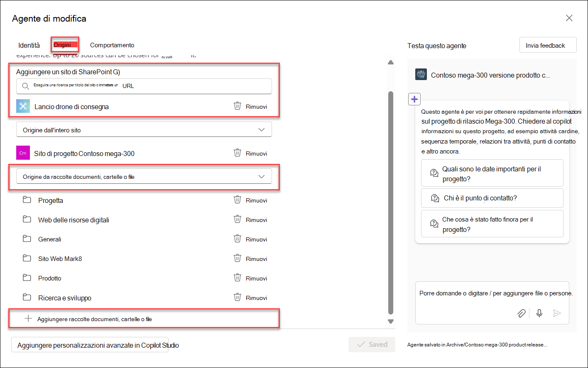Click the Web delle risorse digitali folder name
The image size is (588, 368).
(x=73, y=220)
